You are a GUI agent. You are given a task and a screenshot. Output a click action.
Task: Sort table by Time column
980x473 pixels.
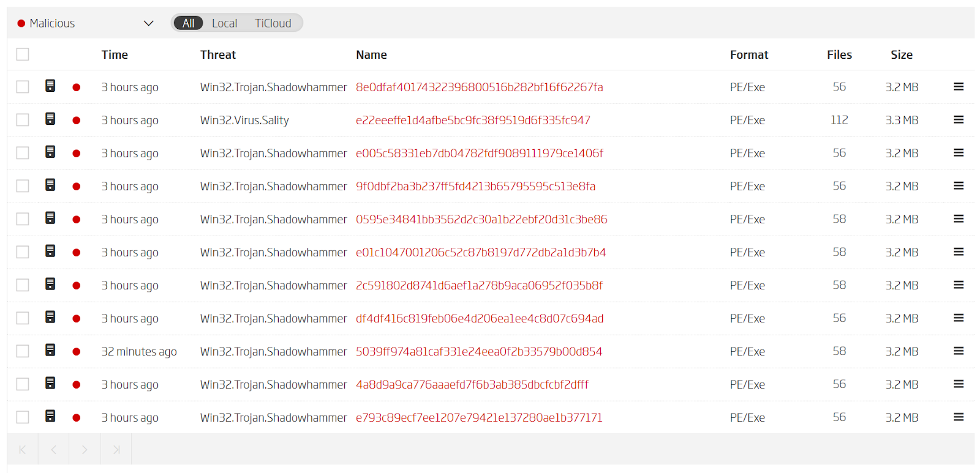pos(115,54)
